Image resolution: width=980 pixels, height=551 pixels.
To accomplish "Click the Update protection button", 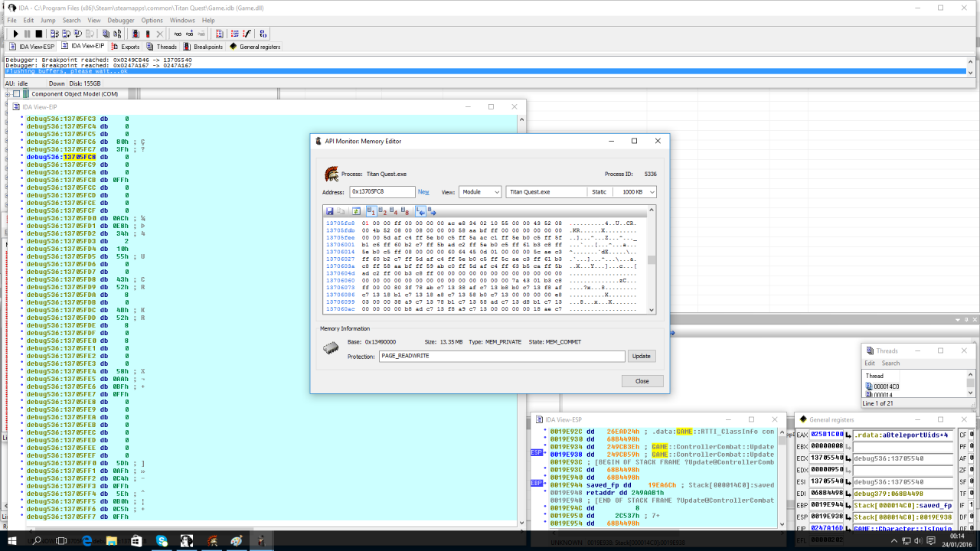I will [642, 356].
